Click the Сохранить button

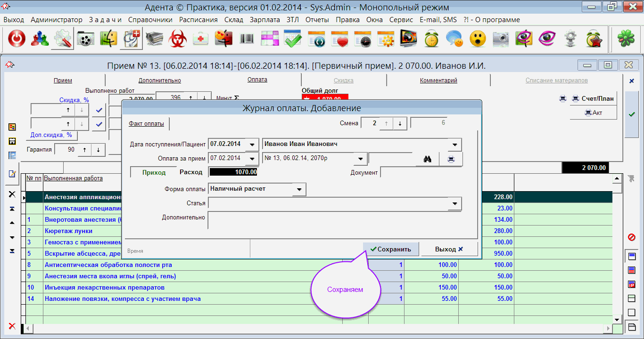pyautogui.click(x=391, y=249)
